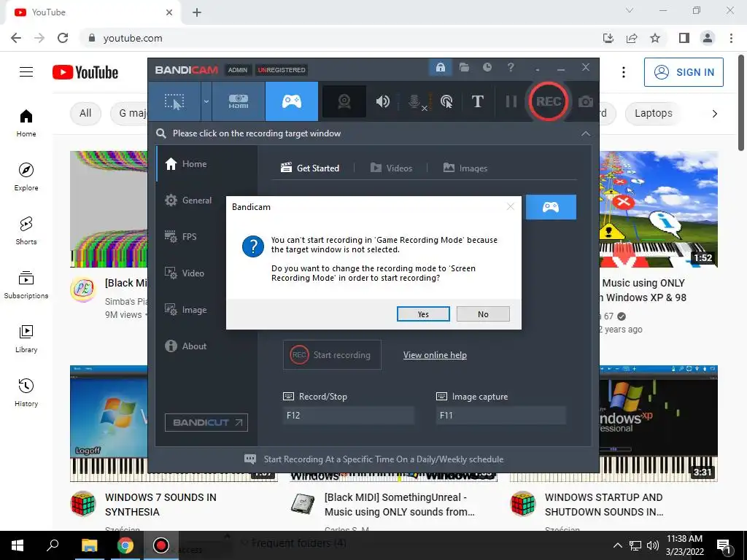This screenshot has height=560, width=747.
Task: Select the All filter chip on YouTube
Action: [85, 113]
